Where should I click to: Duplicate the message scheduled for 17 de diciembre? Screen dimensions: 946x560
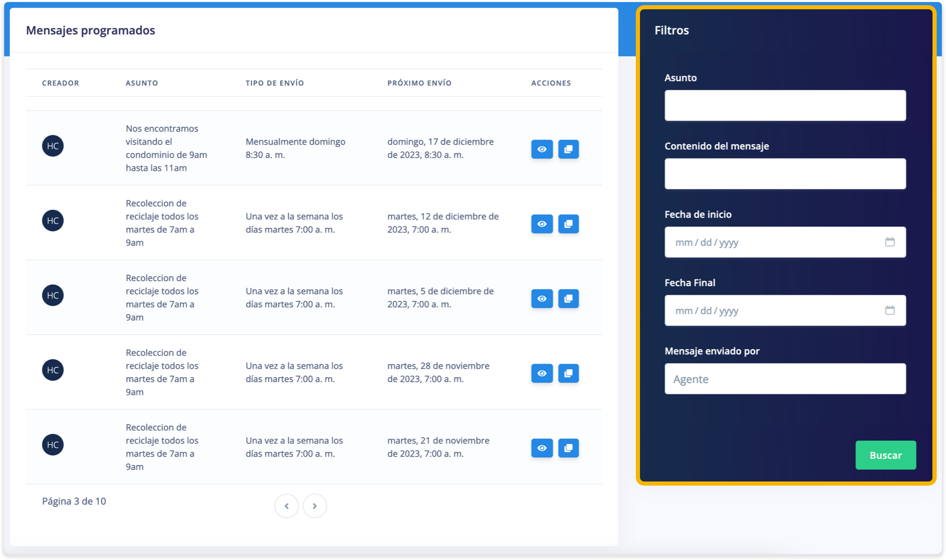pyautogui.click(x=568, y=149)
